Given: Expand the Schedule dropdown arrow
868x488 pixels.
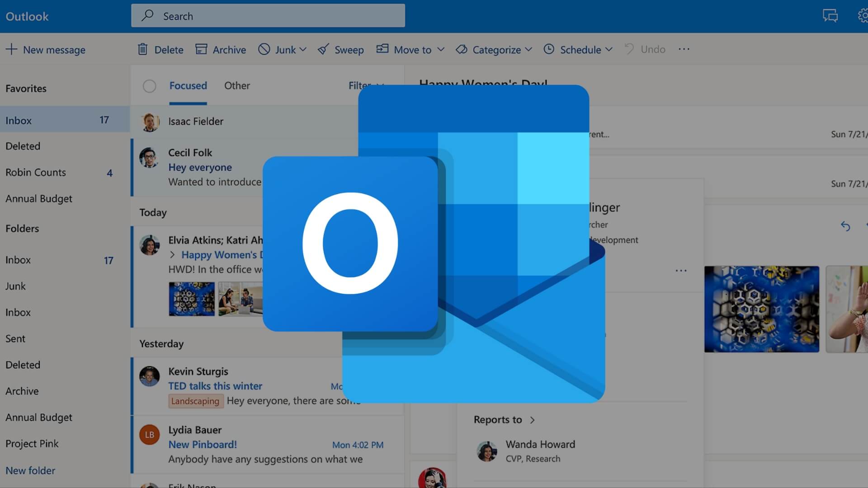Looking at the screenshot, I should coord(609,49).
